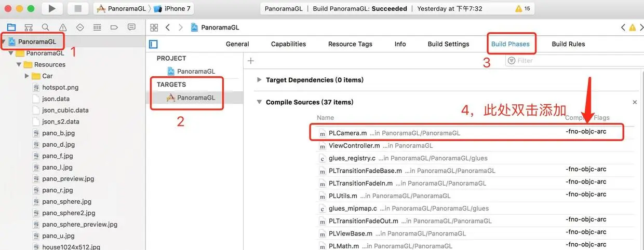This screenshot has height=250, width=644.
Task: Open the related items grid menu
Action: pos(154,27)
